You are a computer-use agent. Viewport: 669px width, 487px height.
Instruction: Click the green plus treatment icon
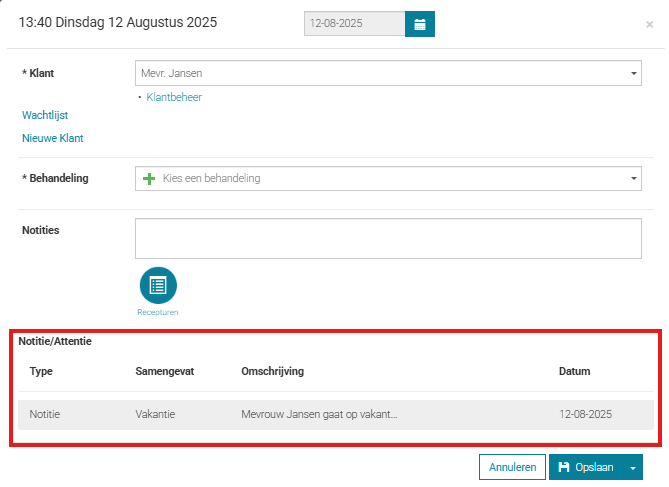tap(150, 178)
